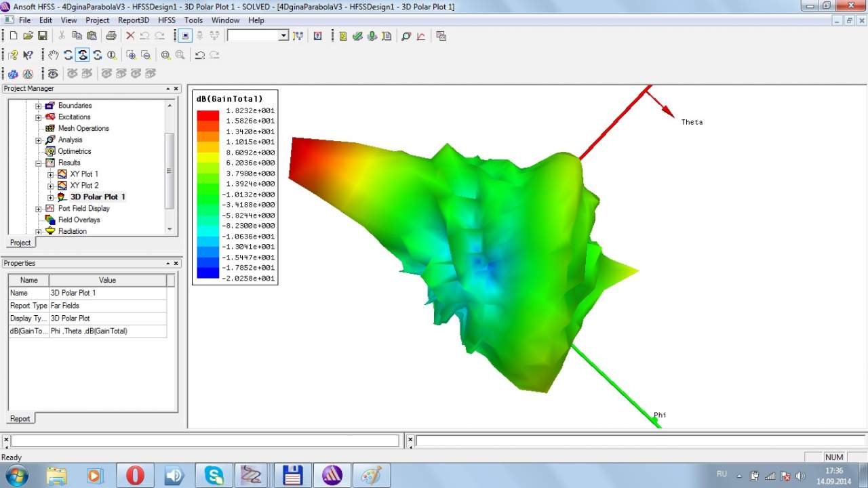868x488 pixels.
Task: Click the Print toolbar icon
Action: coord(111,36)
